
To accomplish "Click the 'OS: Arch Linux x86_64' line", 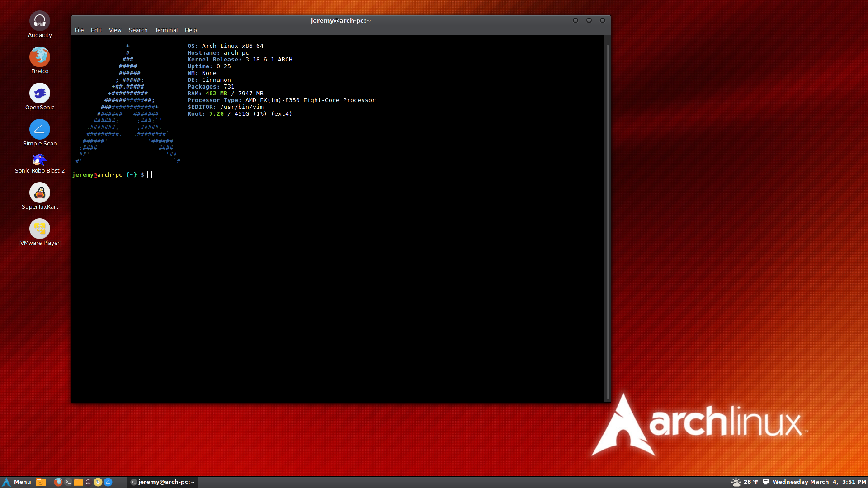I will tap(226, 46).
